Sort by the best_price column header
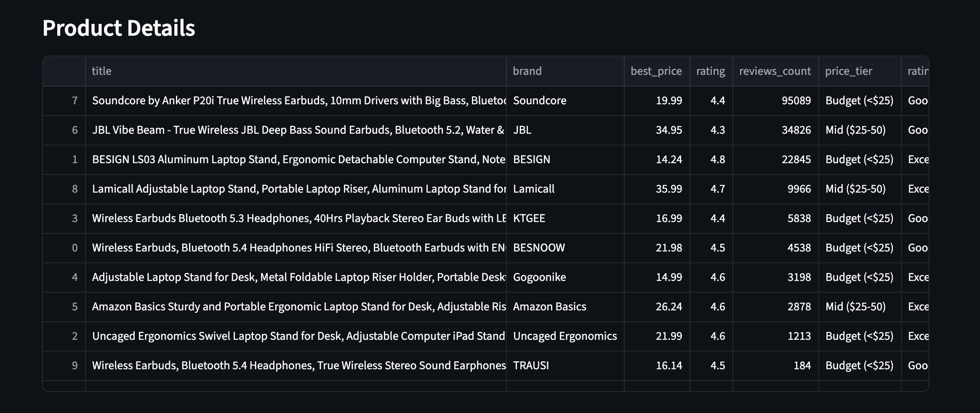980x413 pixels. click(656, 71)
